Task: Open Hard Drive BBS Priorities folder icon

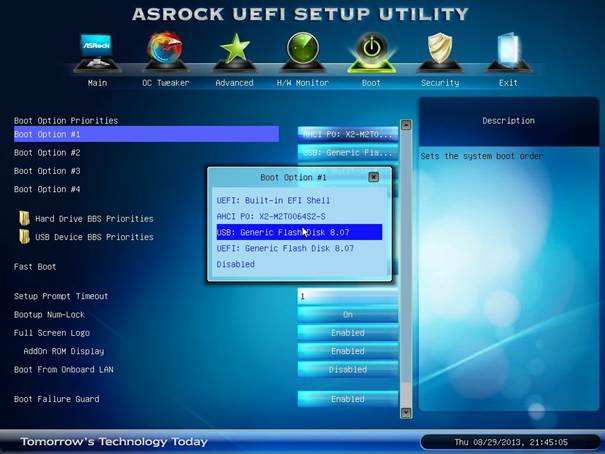Action: click(25, 218)
